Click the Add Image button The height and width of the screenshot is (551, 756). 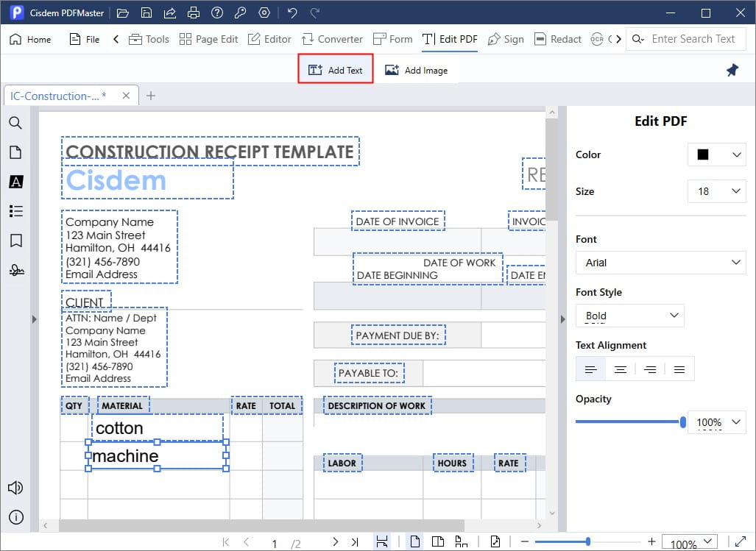pyautogui.click(x=416, y=71)
